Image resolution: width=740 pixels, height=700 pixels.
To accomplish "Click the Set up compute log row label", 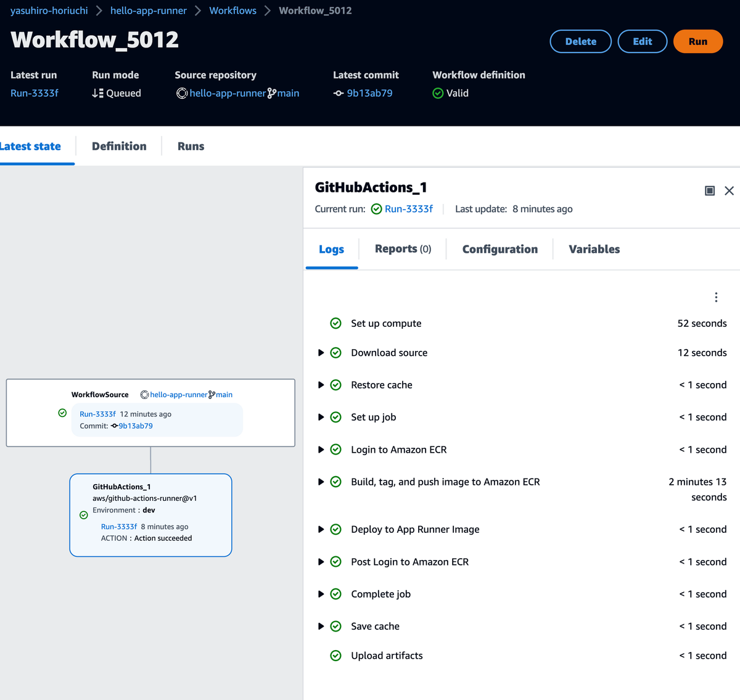I will (x=386, y=323).
